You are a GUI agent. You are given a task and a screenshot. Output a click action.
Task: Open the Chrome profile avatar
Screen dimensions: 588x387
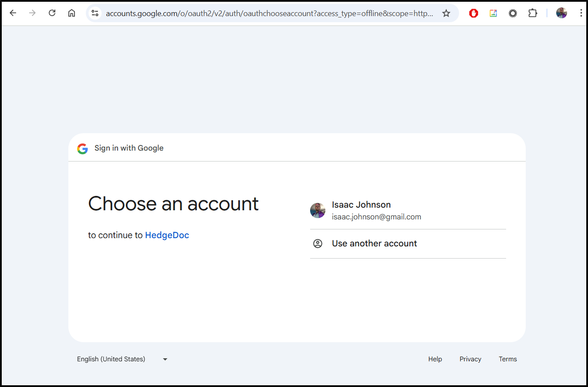(x=561, y=13)
